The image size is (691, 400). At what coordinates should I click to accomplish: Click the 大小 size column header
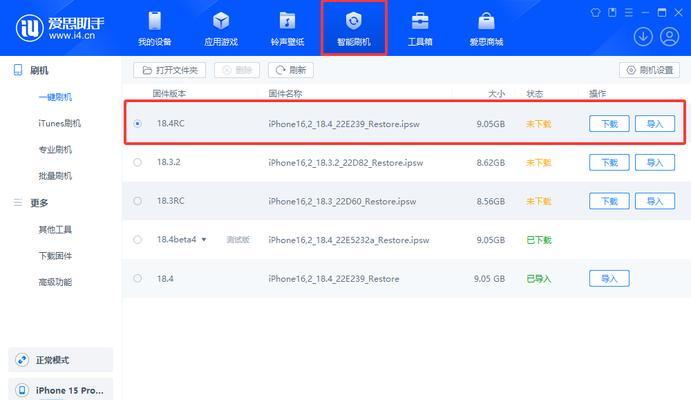(x=496, y=93)
